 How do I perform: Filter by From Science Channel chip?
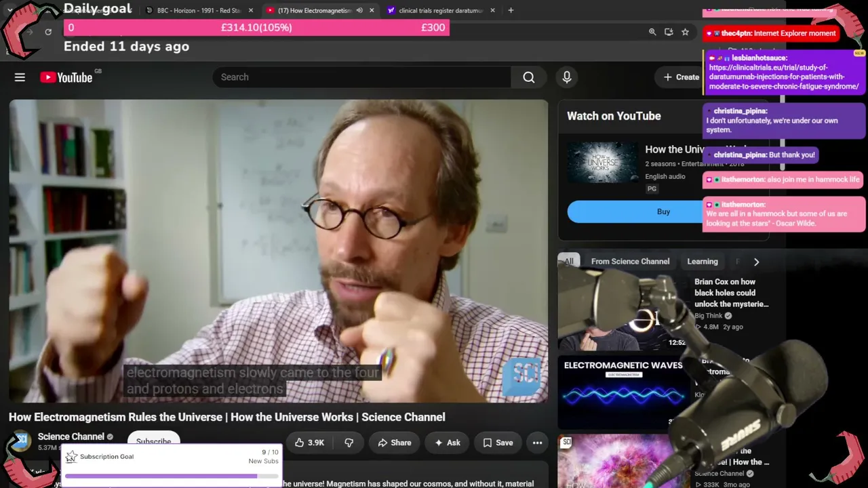point(630,262)
